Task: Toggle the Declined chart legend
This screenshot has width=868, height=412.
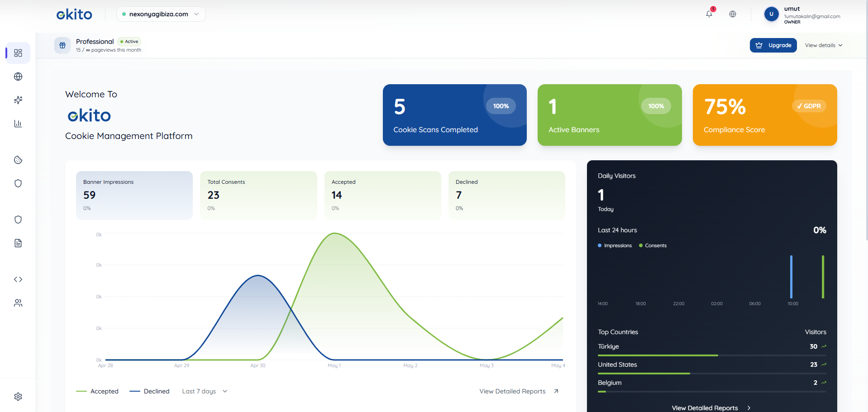Action: (x=149, y=391)
